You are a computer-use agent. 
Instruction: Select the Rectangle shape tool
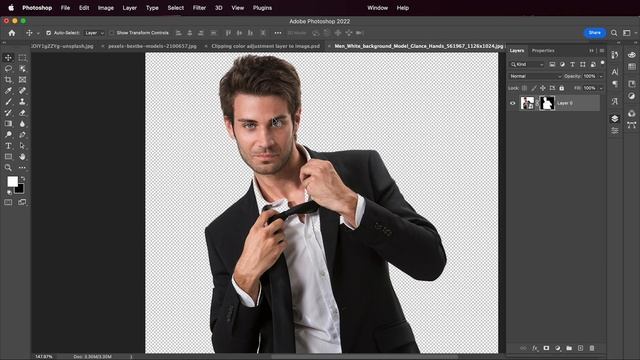tap(8, 157)
